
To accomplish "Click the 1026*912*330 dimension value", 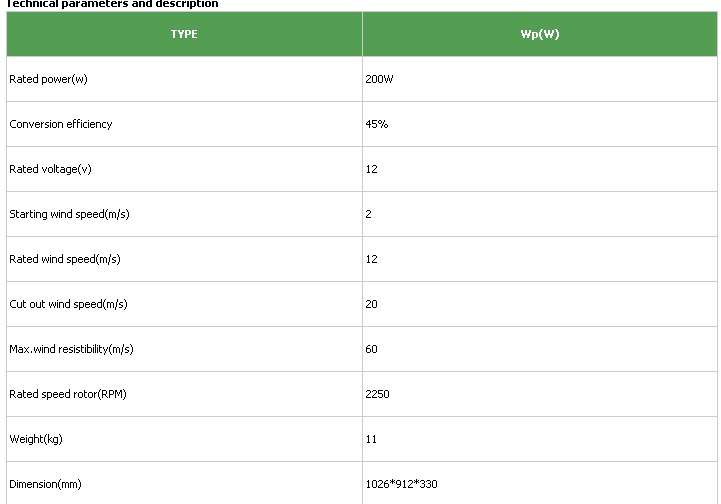I will 401,485.
